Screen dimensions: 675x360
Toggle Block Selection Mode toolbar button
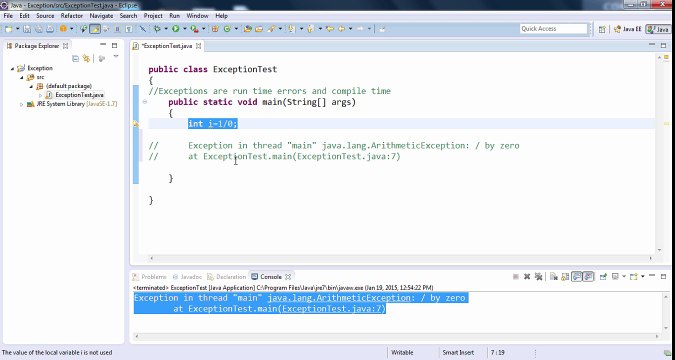(x=118, y=29)
